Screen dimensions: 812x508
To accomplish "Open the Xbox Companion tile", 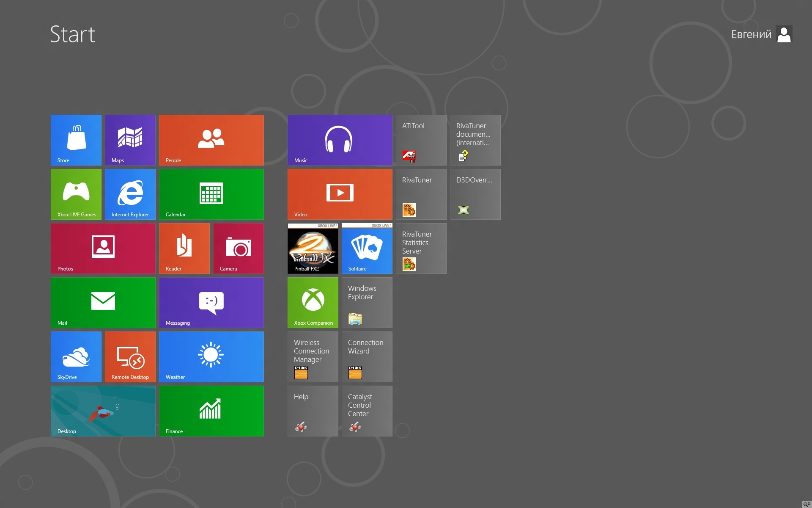I will click(313, 303).
